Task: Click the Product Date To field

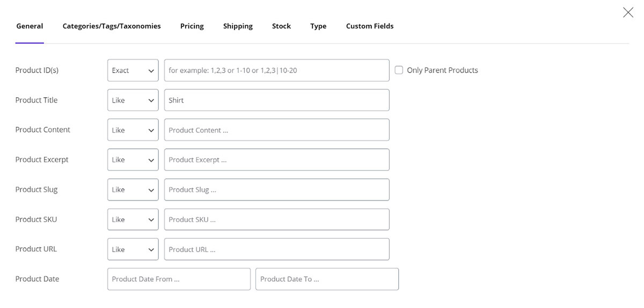Action: [x=327, y=279]
